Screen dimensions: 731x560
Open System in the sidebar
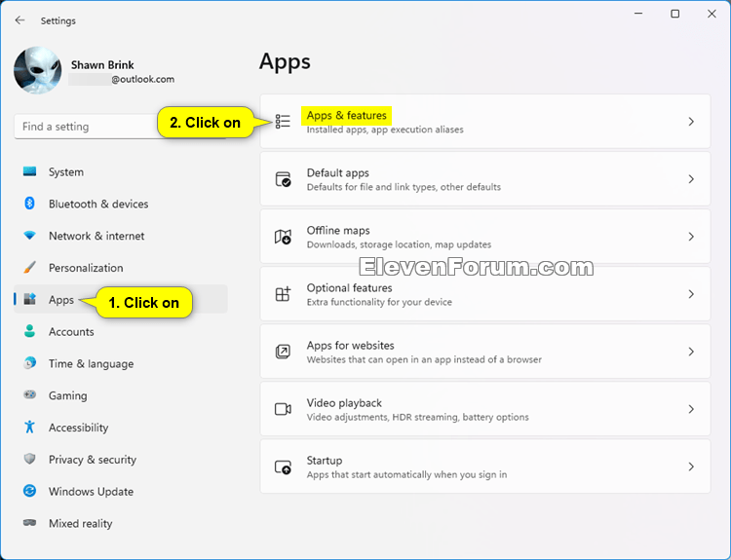coord(121,171)
